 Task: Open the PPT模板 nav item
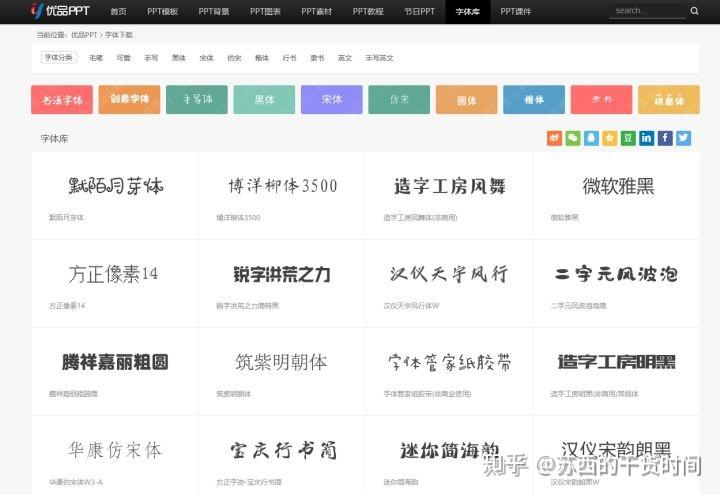click(x=163, y=11)
